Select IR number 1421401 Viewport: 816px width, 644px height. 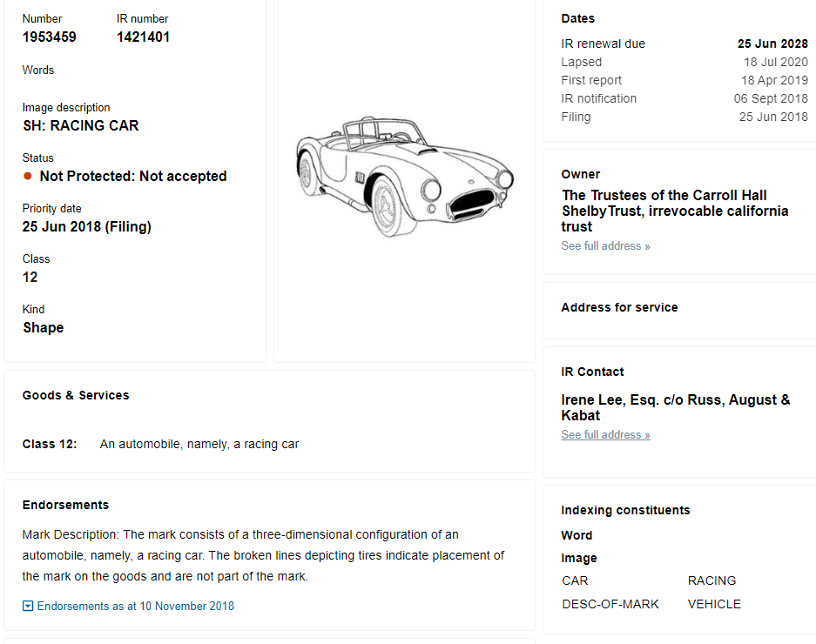click(143, 37)
